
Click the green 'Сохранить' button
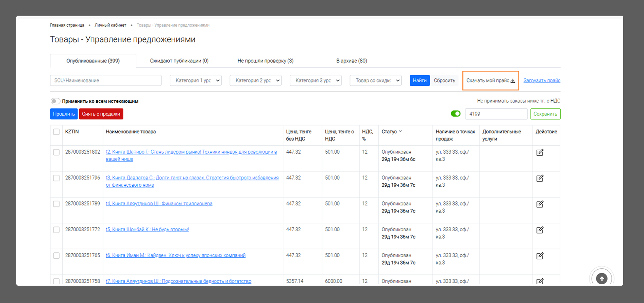[545, 114]
